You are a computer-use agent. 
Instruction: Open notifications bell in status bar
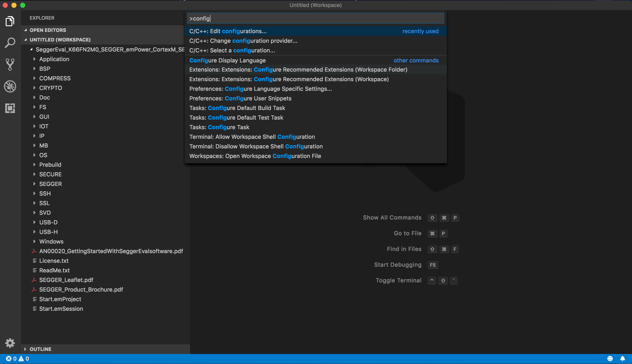click(622, 359)
